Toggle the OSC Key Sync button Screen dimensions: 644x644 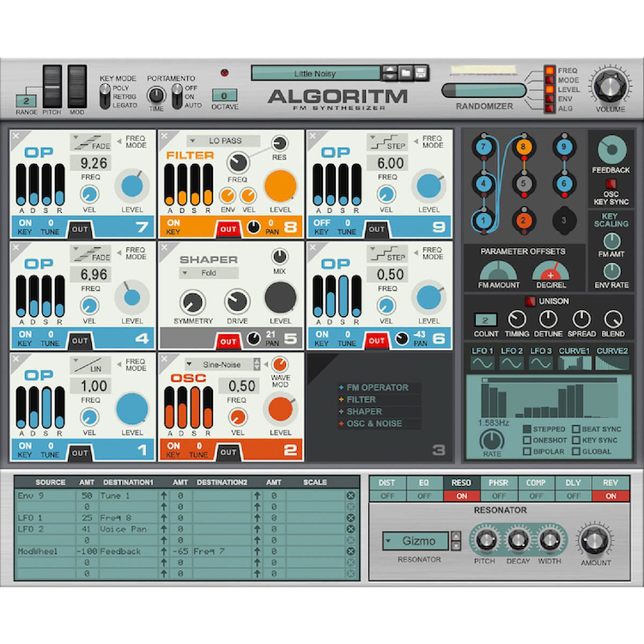pyautogui.click(x=611, y=184)
